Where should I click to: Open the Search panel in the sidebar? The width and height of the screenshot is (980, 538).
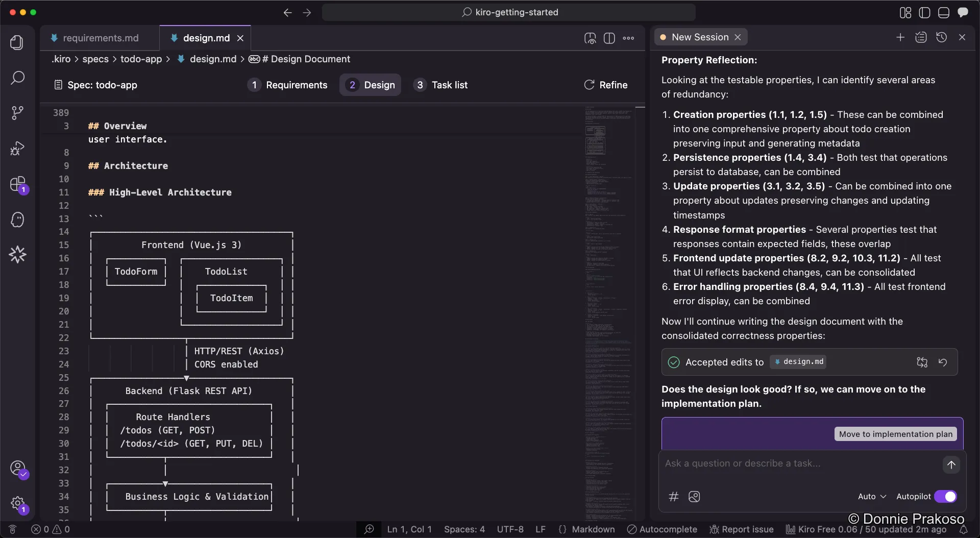17,78
